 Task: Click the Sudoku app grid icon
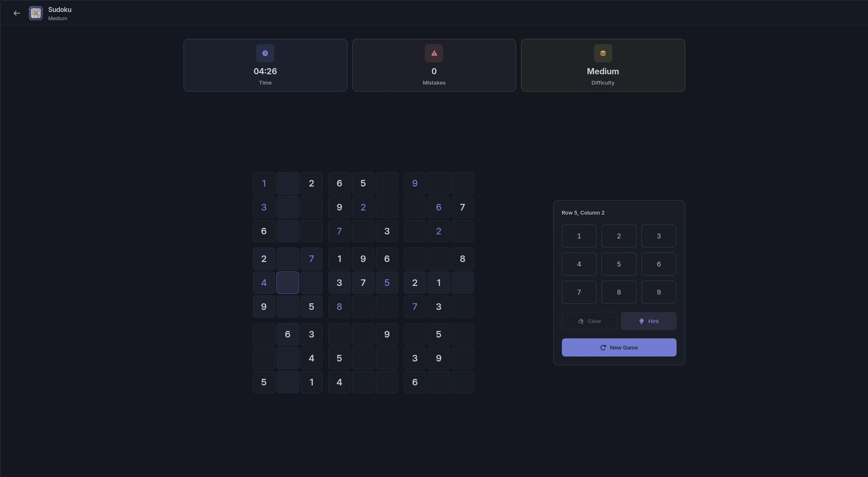pos(36,13)
